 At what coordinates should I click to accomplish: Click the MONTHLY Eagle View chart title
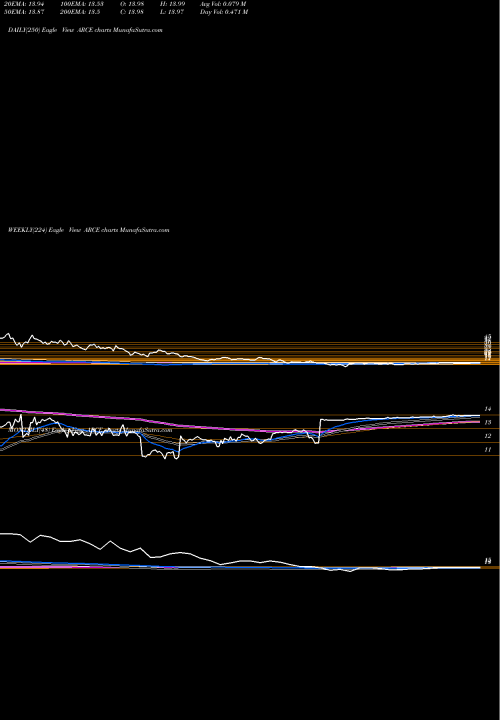90,431
